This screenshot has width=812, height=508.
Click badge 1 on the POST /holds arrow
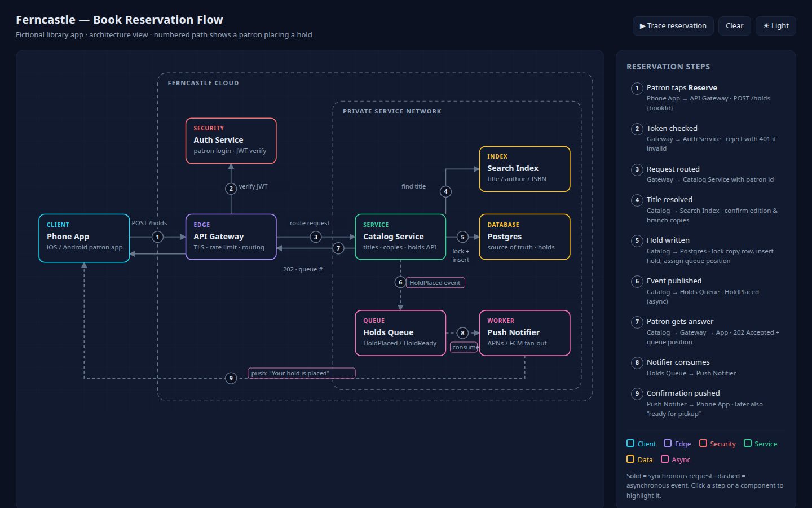pyautogui.click(x=158, y=237)
